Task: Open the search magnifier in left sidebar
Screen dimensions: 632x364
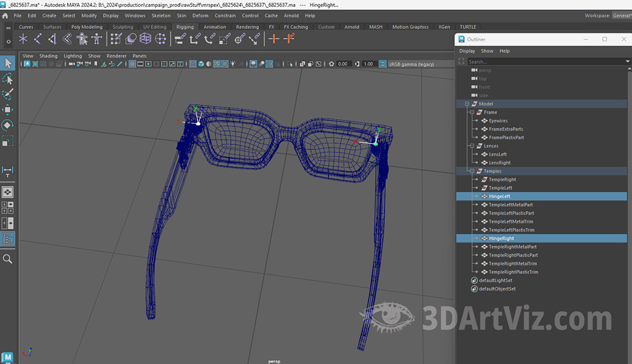Action: coord(8,259)
